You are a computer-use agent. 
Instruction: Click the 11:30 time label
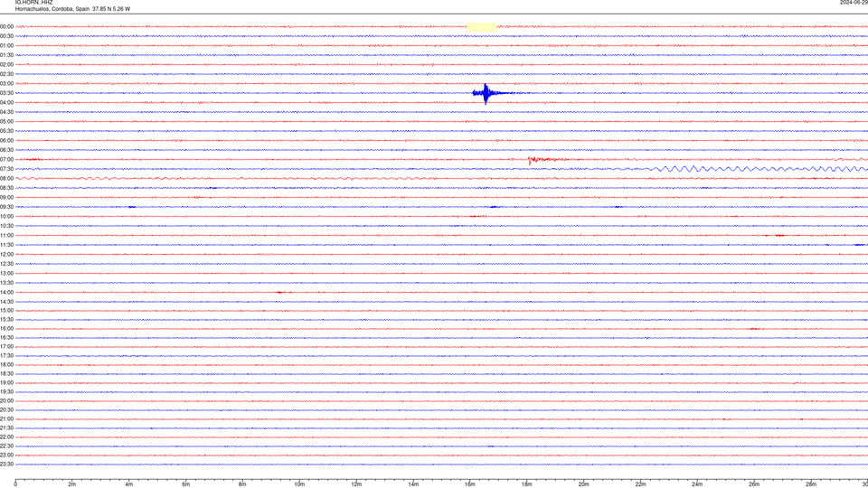(x=6, y=245)
